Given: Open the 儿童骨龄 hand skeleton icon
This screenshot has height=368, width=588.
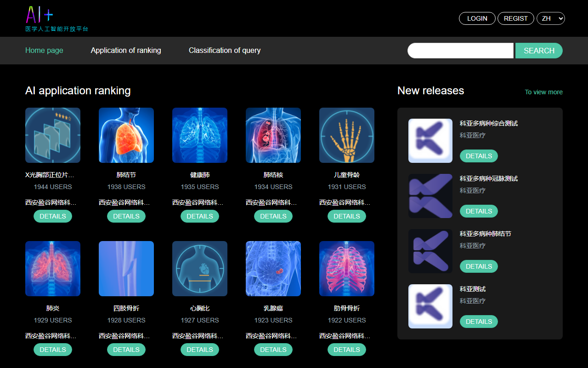Looking at the screenshot, I should 347,135.
